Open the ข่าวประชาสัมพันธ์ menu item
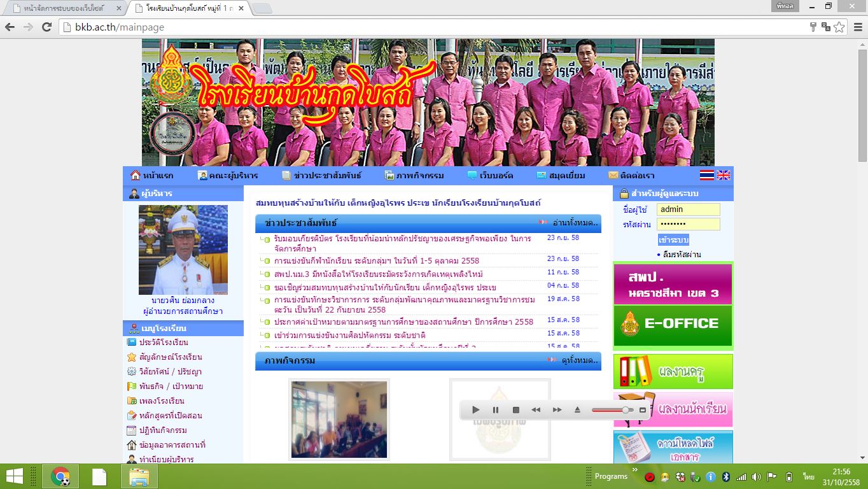The width and height of the screenshot is (868, 489). tap(321, 175)
